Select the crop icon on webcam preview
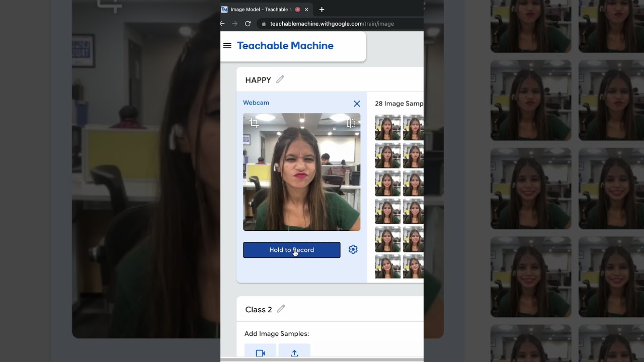Viewport: 644px width, 362px height. point(255,123)
